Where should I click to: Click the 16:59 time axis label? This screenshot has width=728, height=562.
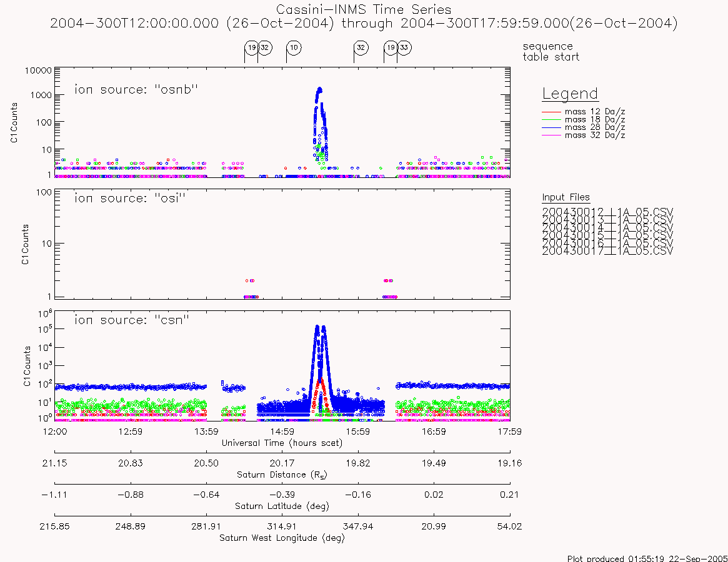coord(434,431)
